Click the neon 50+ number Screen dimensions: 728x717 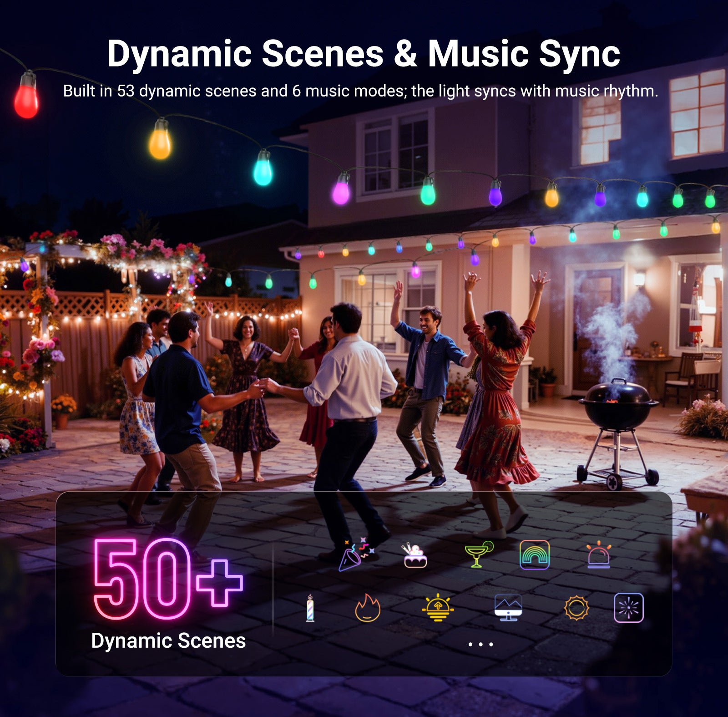(x=167, y=579)
